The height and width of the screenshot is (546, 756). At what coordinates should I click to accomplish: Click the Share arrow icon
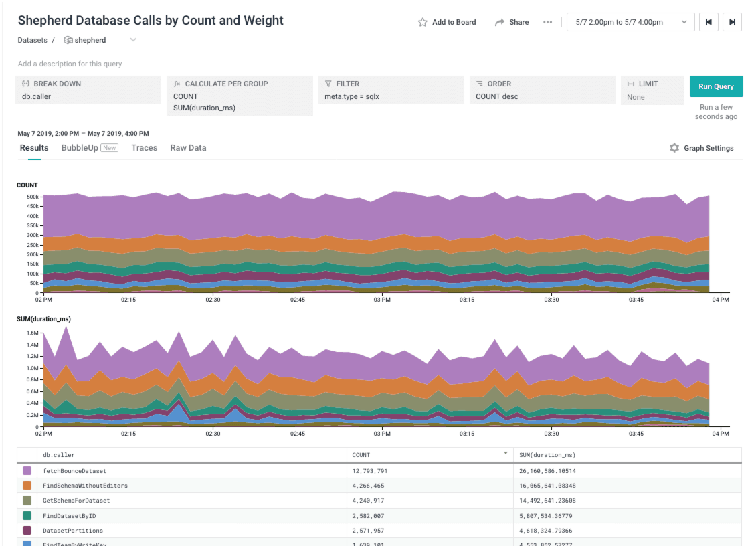[x=499, y=22]
